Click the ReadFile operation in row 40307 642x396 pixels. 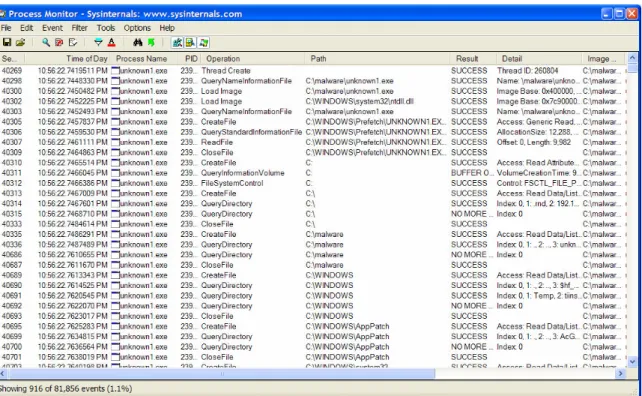pyautogui.click(x=217, y=142)
